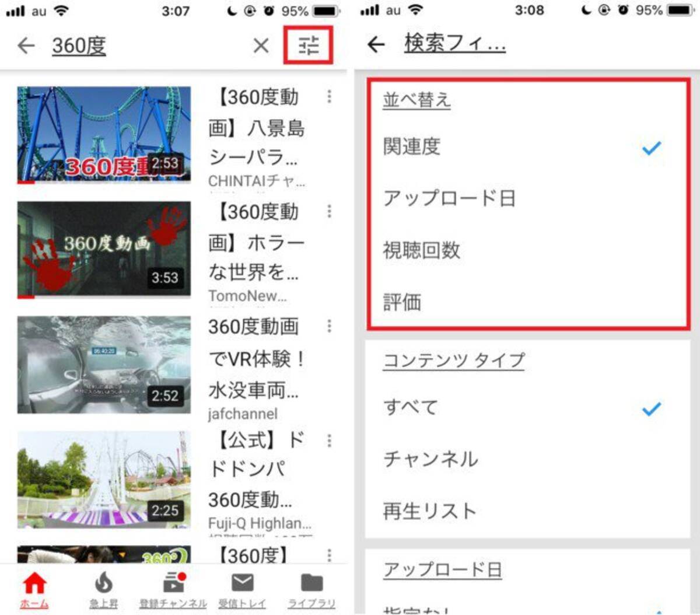Tap the Fuji-Q Highlan channel name
Screen dimensions: 700x615
[x=260, y=523]
